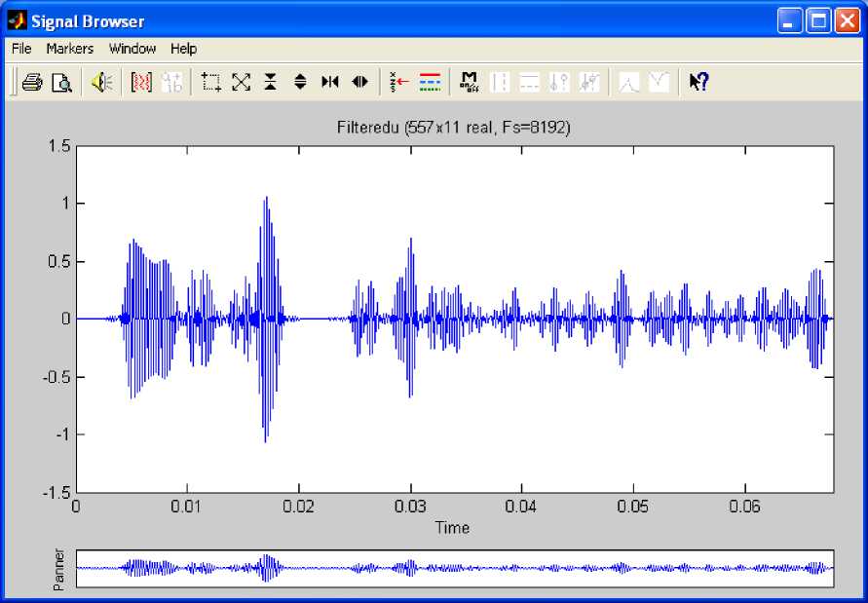Activate the Mouse Zoom tool
Viewport: 868px width, 603px height.
211,83
